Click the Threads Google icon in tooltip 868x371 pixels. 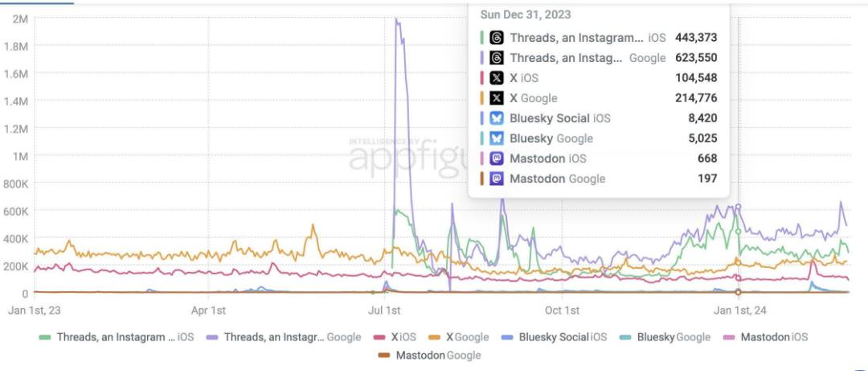coord(497,58)
